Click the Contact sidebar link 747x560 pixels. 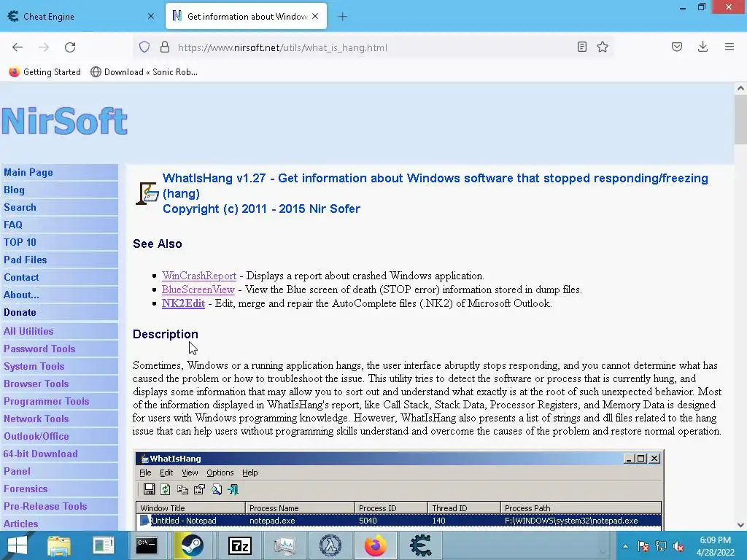[21, 277]
